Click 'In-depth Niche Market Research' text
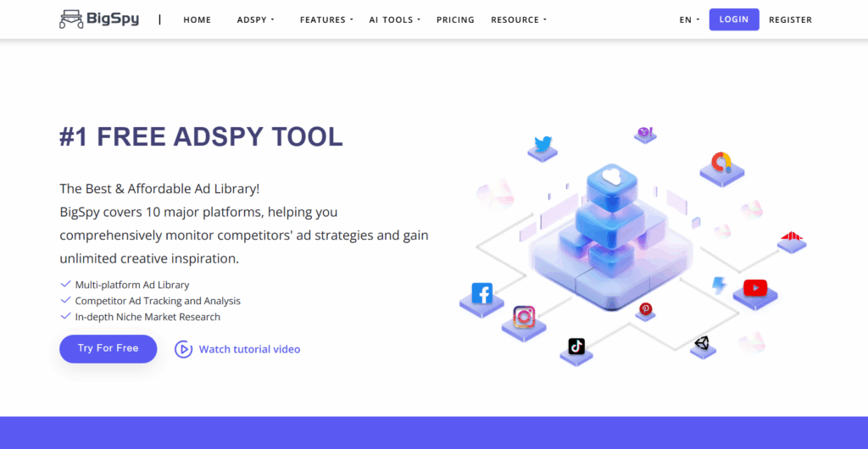Screen dimensions: 868x449 pyautogui.click(x=147, y=318)
